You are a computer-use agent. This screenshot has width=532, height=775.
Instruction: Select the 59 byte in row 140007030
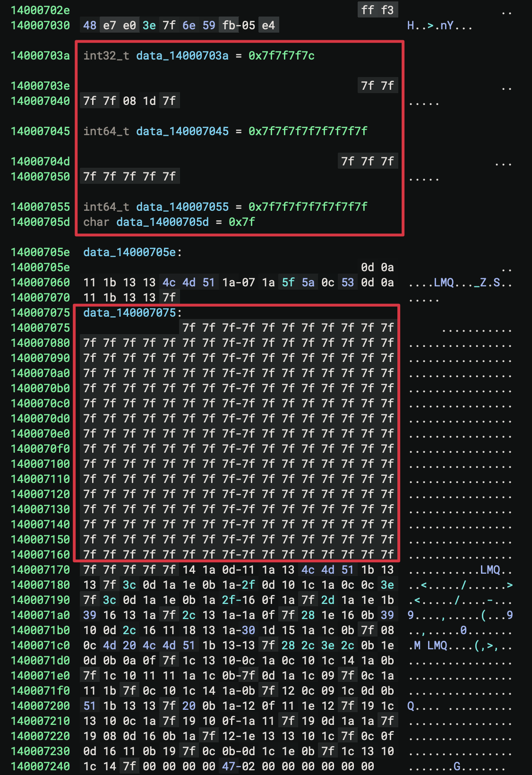pyautogui.click(x=209, y=25)
